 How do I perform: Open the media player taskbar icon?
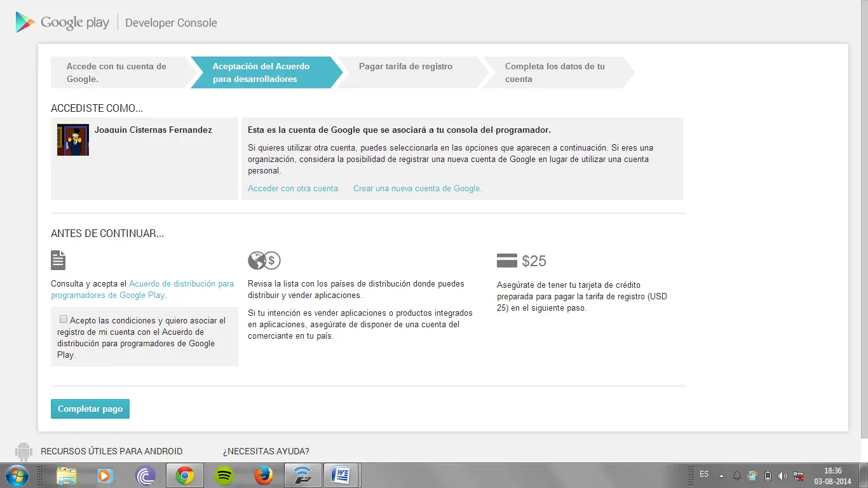(106, 475)
